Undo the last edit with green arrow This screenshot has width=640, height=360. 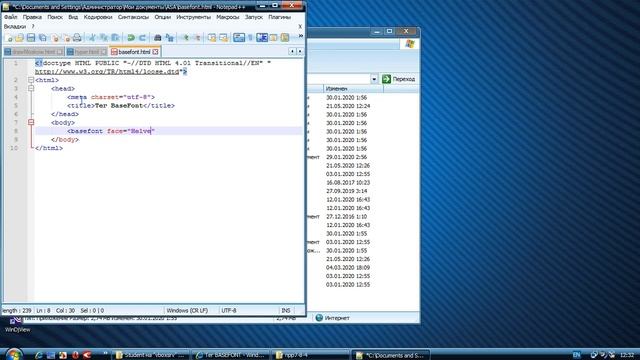131,38
